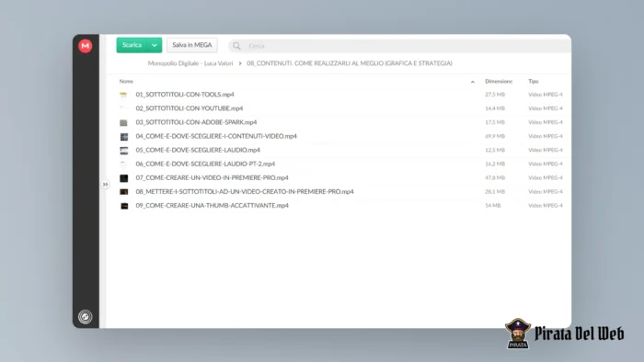Viewport: 644px width, 362px height.
Task: Open the Scarica dropdown arrow
Action: click(155, 45)
